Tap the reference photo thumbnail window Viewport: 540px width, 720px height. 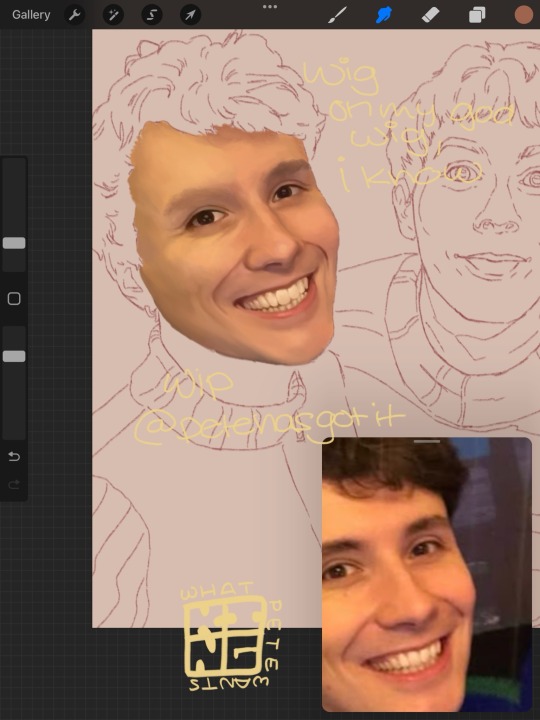427,574
